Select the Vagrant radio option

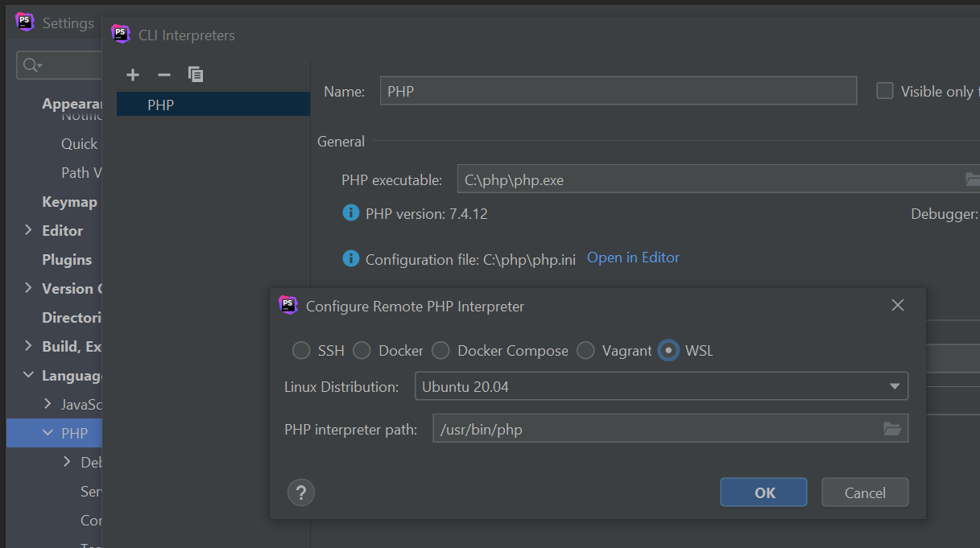585,351
